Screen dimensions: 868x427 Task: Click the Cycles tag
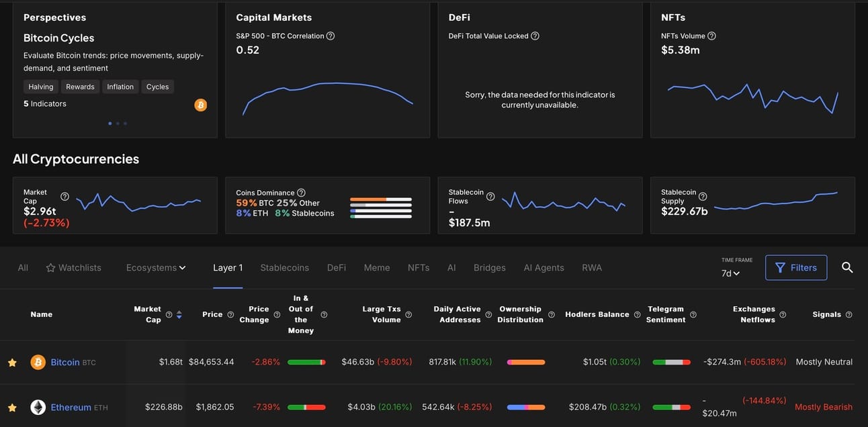point(158,87)
